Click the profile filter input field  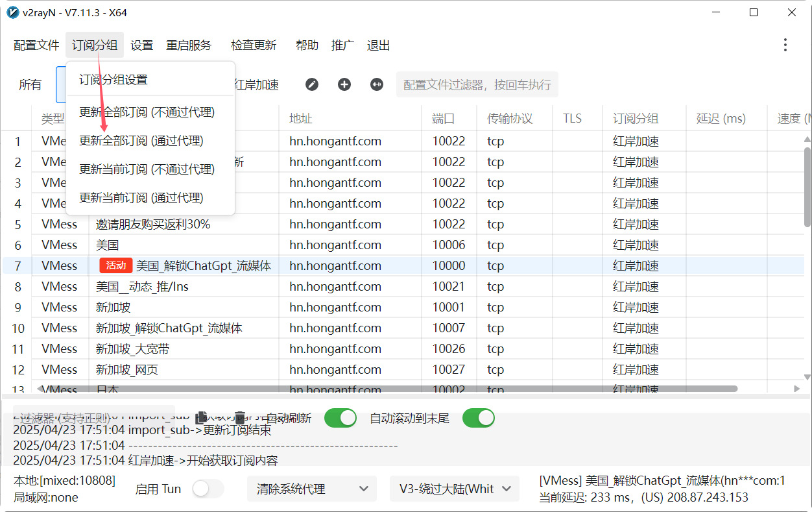click(477, 84)
